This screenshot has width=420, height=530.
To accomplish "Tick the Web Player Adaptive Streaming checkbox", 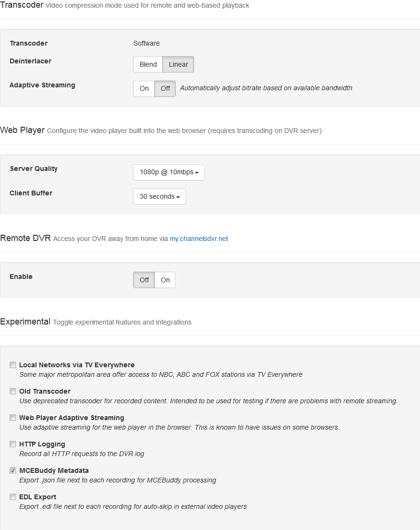I will [13, 418].
